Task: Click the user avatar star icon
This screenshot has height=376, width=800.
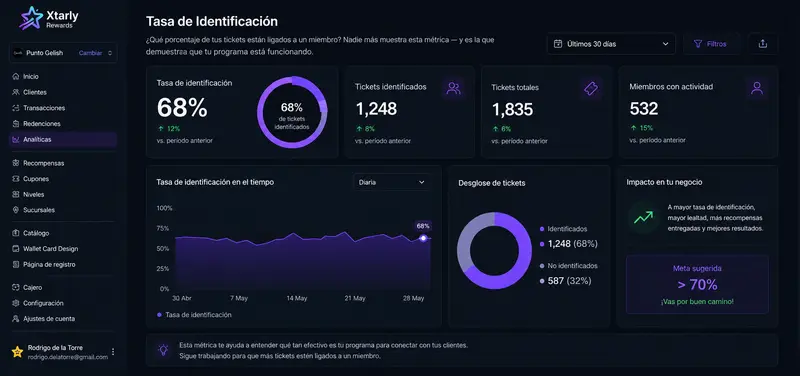Action: click(17, 352)
